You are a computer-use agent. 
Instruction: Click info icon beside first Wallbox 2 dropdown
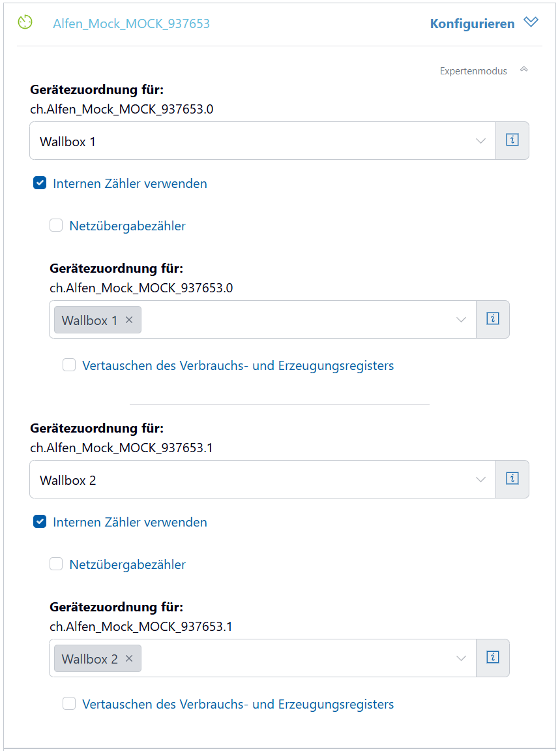512,479
